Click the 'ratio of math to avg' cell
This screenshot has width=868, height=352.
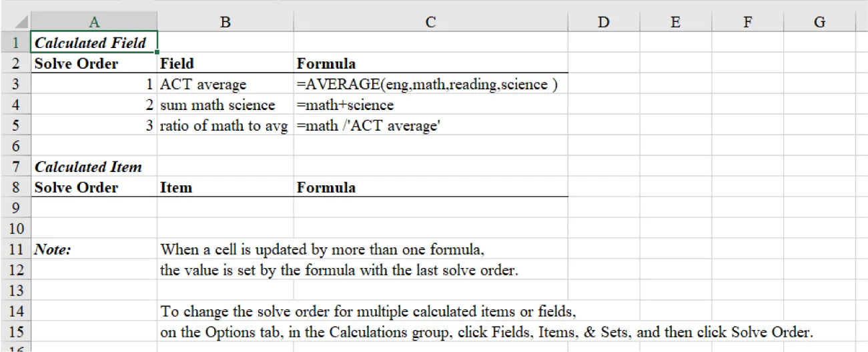[x=226, y=126]
